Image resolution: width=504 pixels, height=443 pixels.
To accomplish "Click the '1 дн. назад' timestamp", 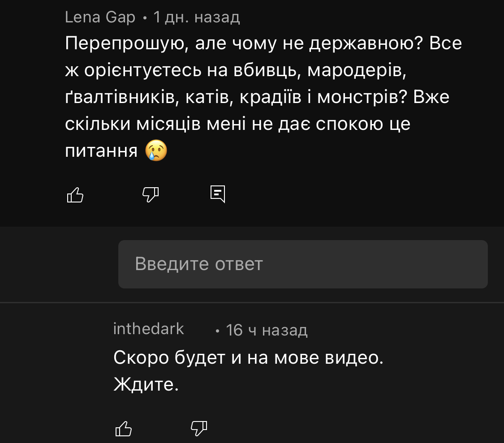I will pos(196,17).
